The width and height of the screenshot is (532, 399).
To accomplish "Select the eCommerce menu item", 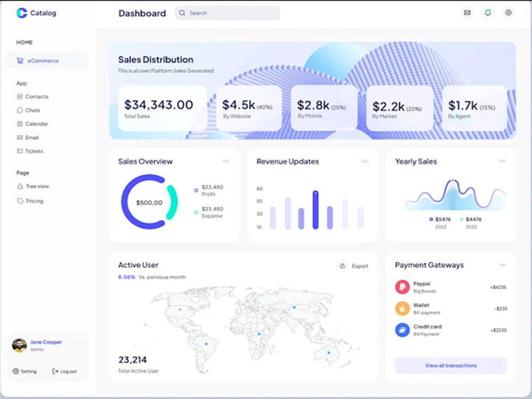I will click(x=47, y=61).
